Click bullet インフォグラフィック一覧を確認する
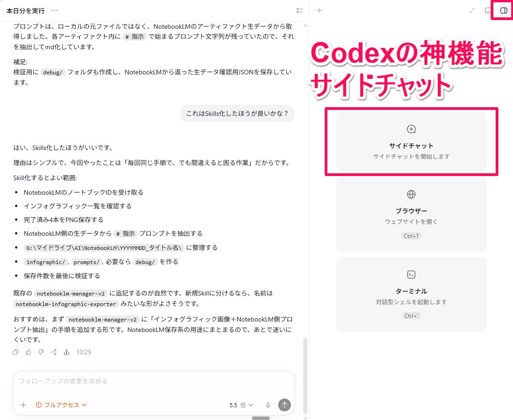The height and width of the screenshot is (420, 513). [78, 206]
